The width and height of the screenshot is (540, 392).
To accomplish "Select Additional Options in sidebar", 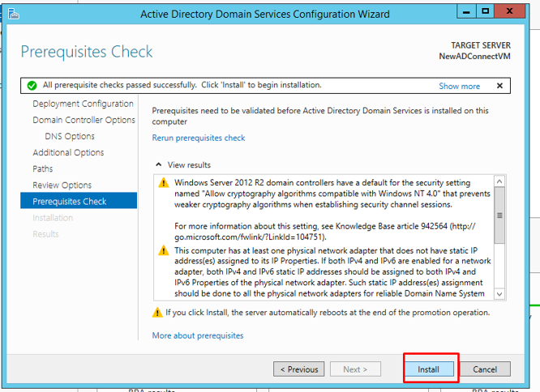I will (68, 152).
